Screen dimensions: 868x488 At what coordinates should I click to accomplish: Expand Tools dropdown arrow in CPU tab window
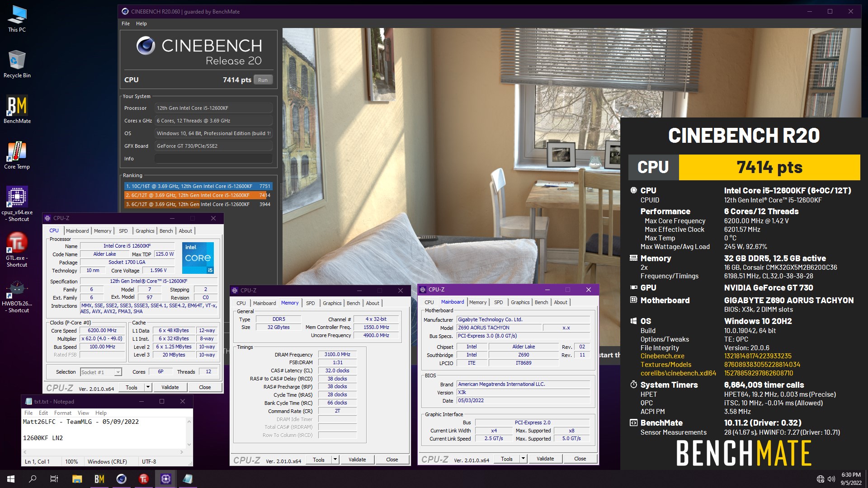(147, 387)
